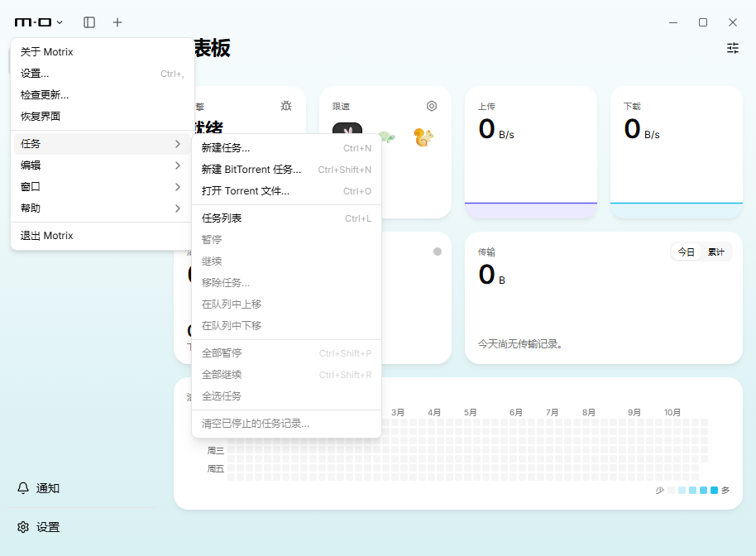Viewport: 756px width, 556px height.
Task: Open dashboard customization sliders icon
Action: (x=732, y=48)
